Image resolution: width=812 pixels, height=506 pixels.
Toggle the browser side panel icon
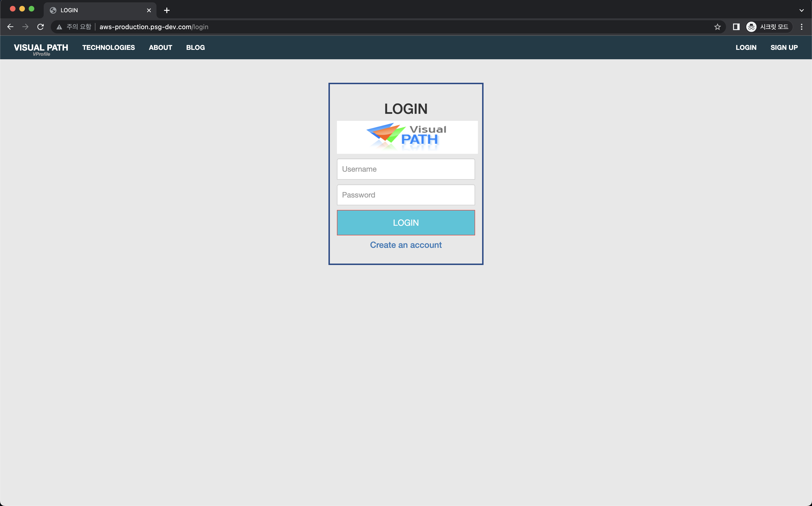click(x=736, y=27)
